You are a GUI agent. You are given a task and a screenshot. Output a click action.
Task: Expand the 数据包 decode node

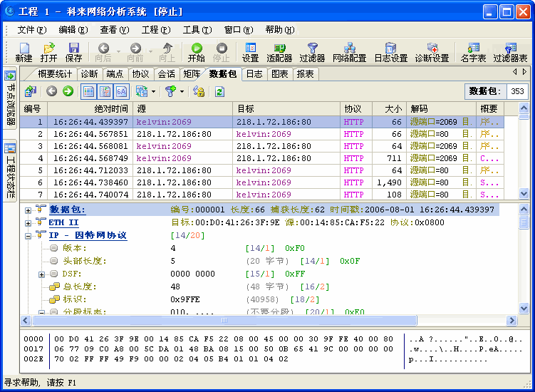click(x=28, y=211)
